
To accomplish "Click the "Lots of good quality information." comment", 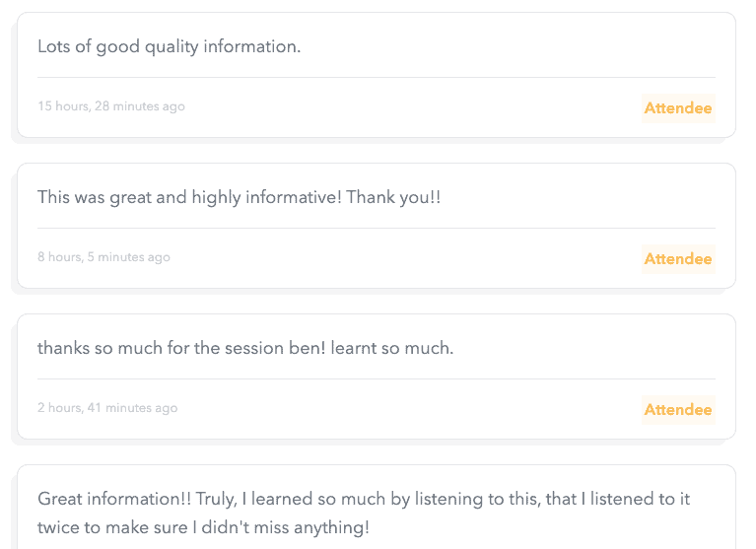I will pos(169,46).
